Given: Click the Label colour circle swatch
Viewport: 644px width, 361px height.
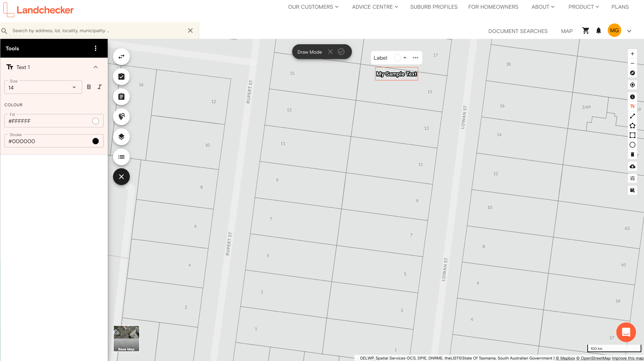Looking at the screenshot, I should [x=397, y=58].
